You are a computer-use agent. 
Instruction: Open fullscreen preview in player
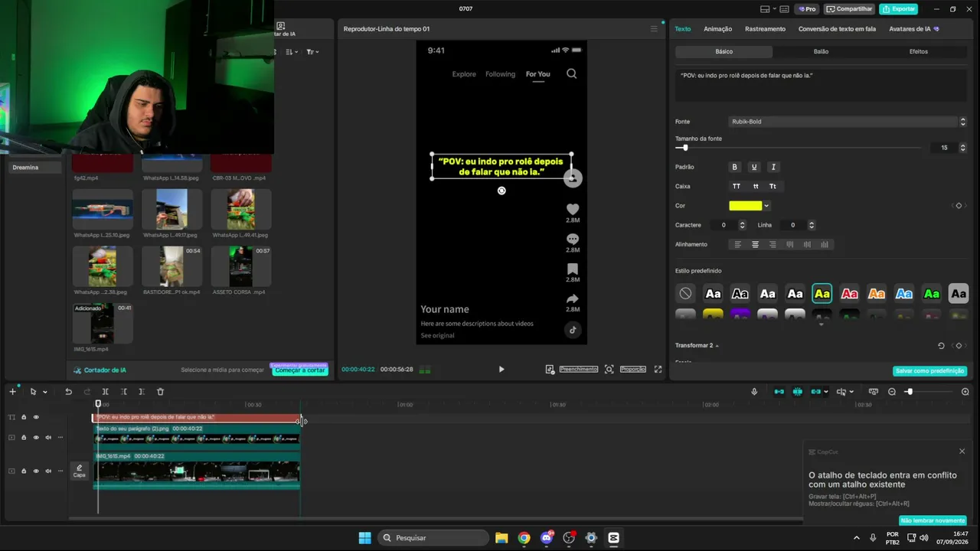(658, 369)
